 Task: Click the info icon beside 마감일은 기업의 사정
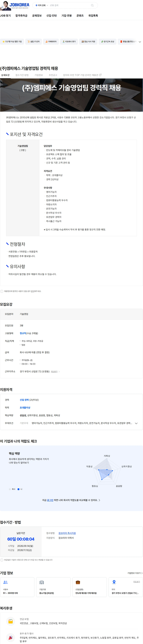[2, 560]
